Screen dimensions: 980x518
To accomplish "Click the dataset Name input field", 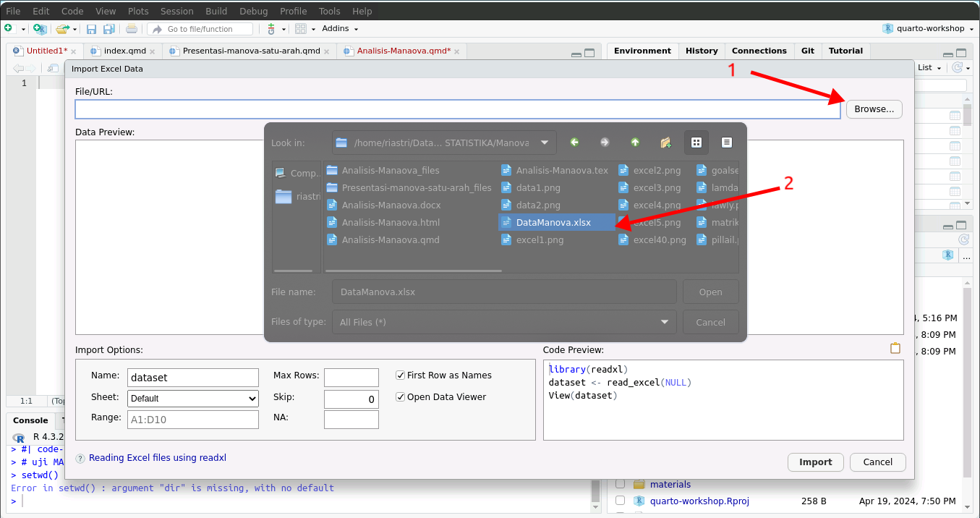I will [193, 378].
